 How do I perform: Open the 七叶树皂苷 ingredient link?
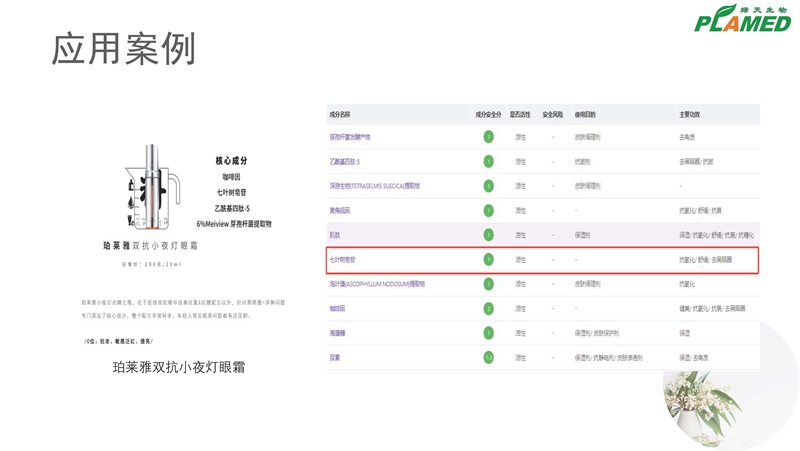point(344,260)
